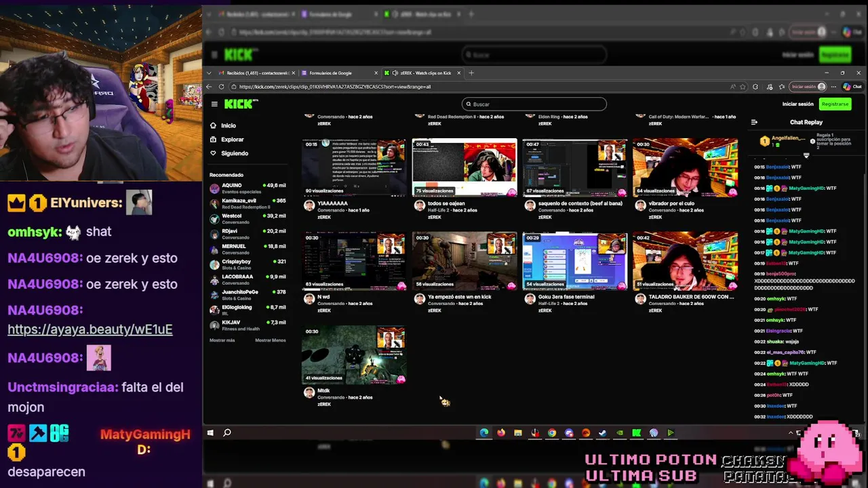
Task: Open RDjavi recommended channel
Action: point(248,234)
